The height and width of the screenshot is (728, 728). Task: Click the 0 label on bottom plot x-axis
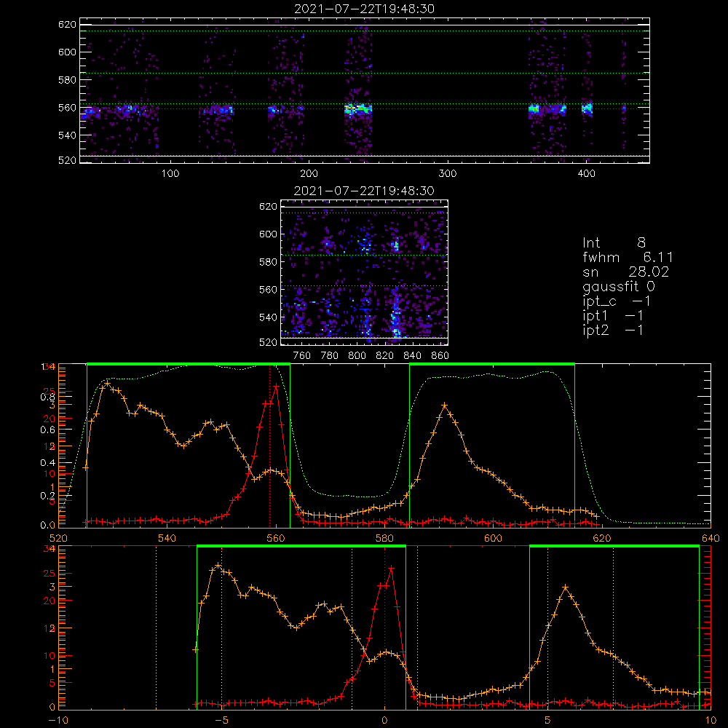point(384,721)
